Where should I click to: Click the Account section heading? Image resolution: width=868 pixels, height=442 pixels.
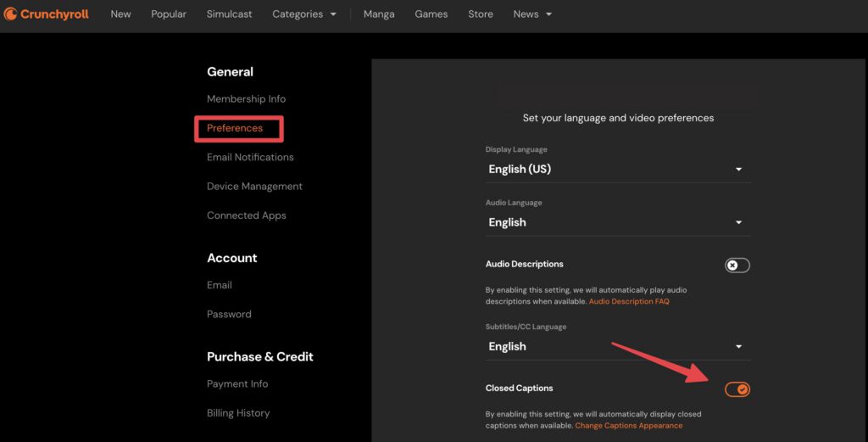click(232, 258)
